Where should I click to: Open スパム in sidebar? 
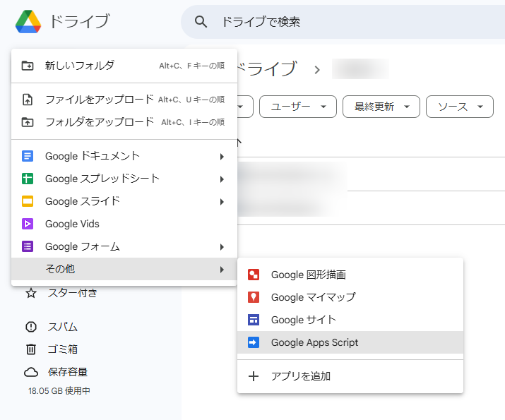click(62, 327)
